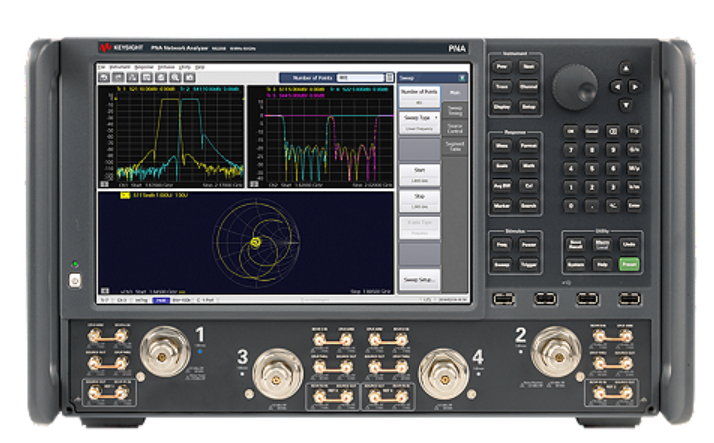Tap the backspace key on the keypad
714x443 pixels.
pos(613,132)
